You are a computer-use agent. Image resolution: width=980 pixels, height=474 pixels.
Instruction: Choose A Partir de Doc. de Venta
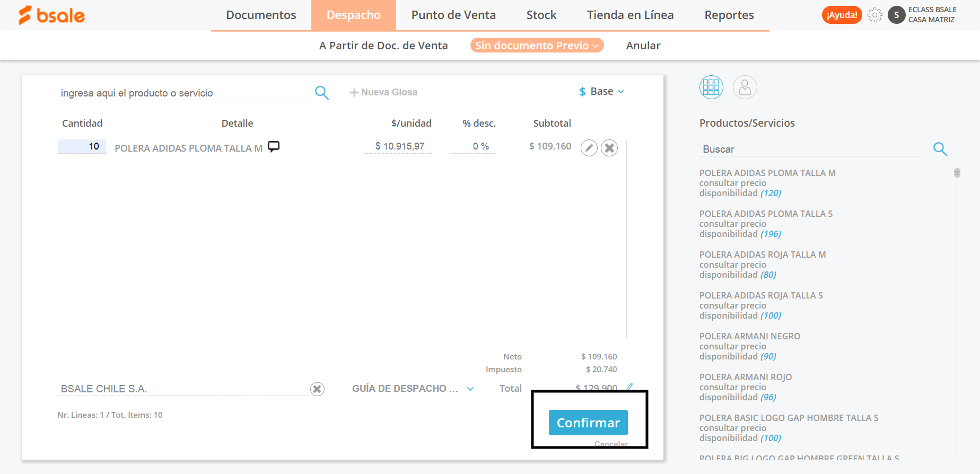click(x=383, y=46)
